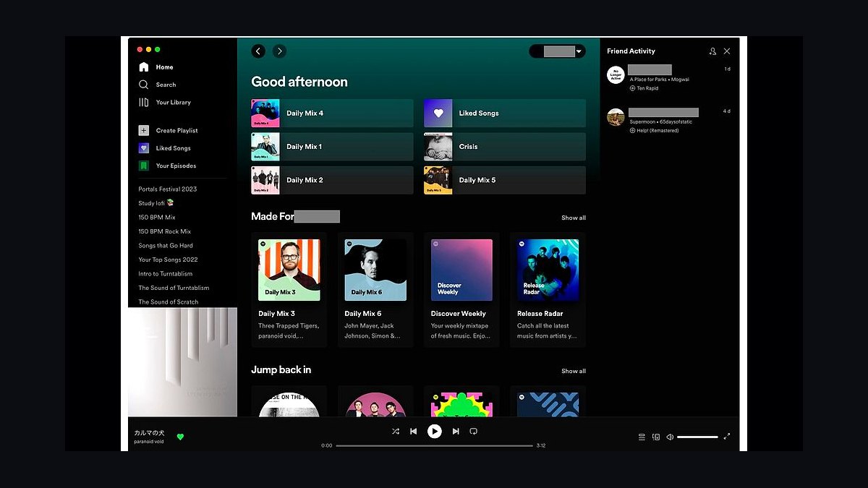This screenshot has height=488, width=868.
Task: Toggle repeat mode
Action: (x=474, y=432)
